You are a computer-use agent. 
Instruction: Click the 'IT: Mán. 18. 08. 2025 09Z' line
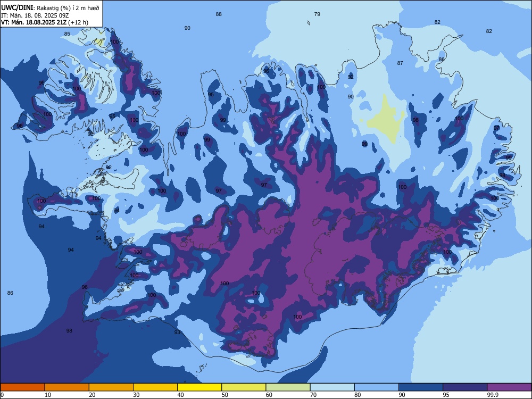click(35, 15)
